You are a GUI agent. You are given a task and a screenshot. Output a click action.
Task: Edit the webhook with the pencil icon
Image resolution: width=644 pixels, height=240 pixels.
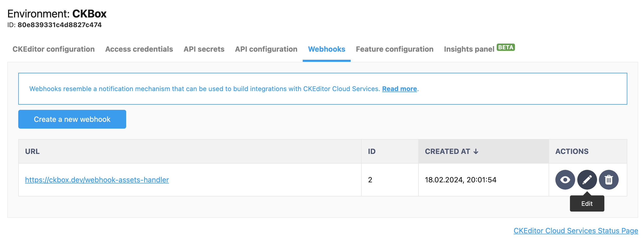tap(587, 180)
